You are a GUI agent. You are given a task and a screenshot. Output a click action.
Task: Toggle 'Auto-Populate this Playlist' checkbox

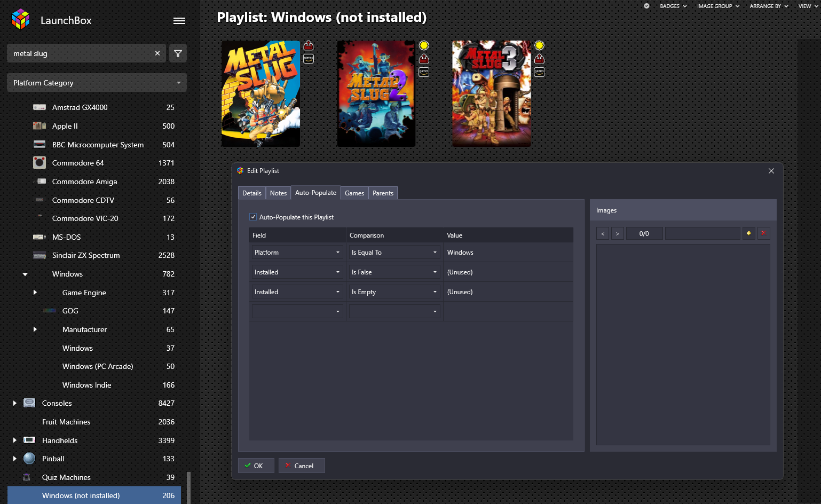[253, 217]
